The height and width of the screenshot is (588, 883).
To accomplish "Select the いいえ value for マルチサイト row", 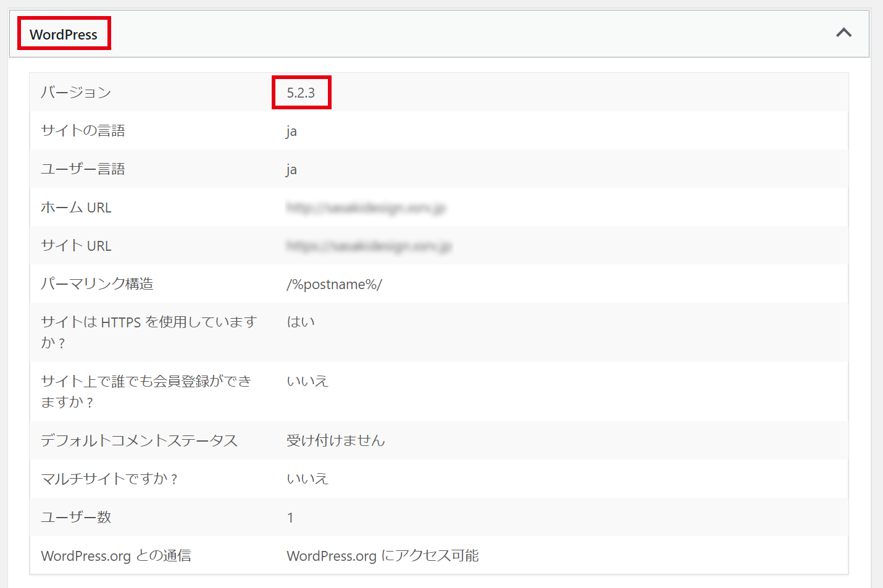I will (307, 479).
